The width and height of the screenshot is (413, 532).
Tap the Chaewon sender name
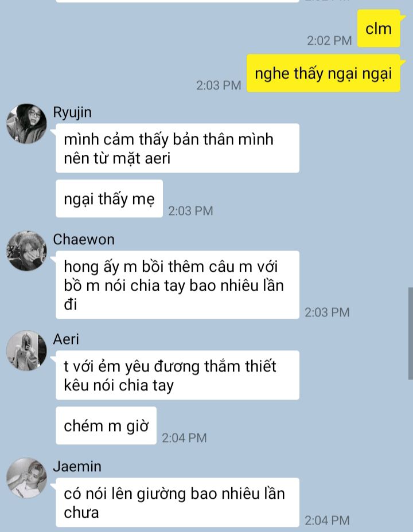tap(84, 240)
